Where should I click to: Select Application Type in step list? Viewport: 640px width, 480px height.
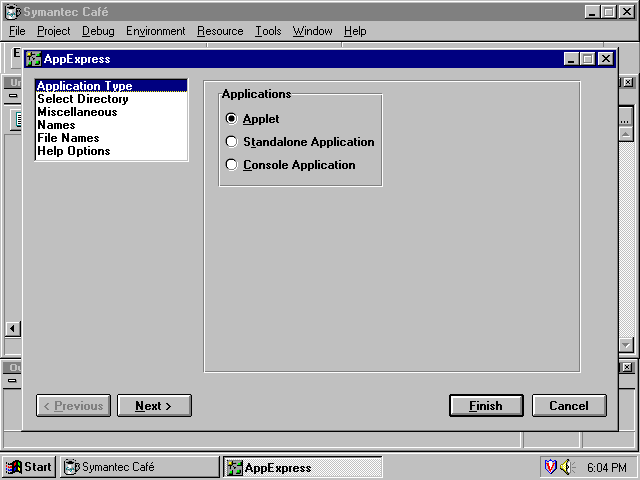(111, 86)
